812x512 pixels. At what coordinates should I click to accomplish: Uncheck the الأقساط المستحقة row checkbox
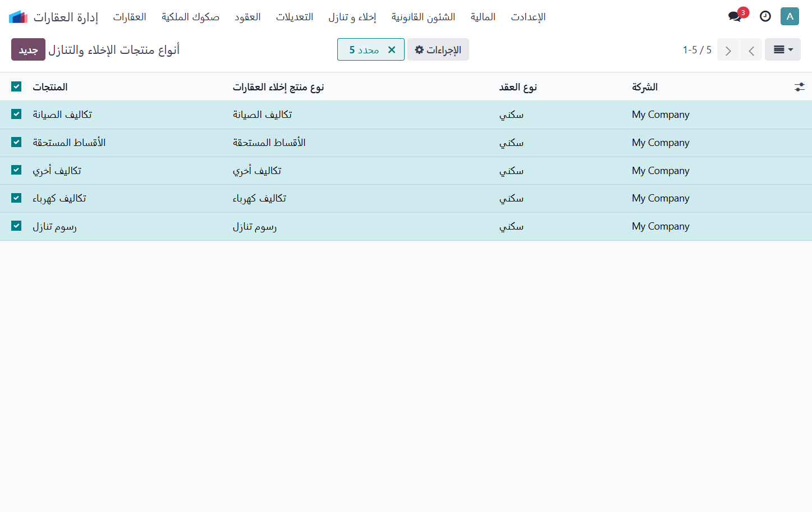(x=16, y=142)
